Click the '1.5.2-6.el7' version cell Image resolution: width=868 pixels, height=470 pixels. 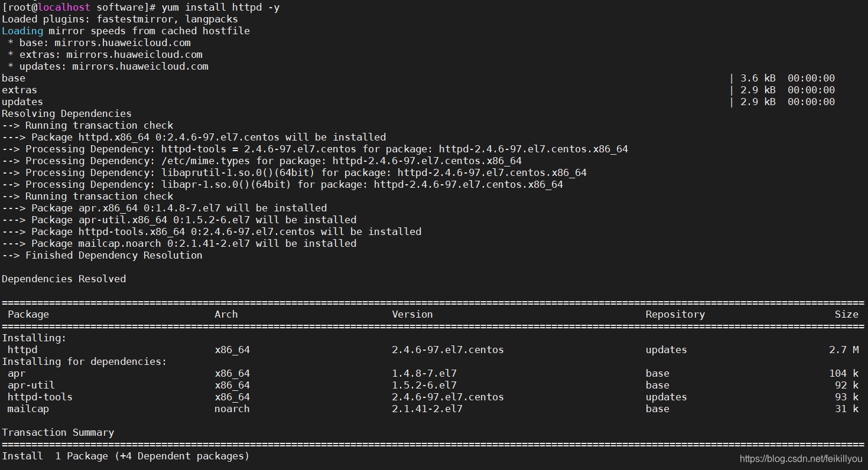(x=424, y=385)
